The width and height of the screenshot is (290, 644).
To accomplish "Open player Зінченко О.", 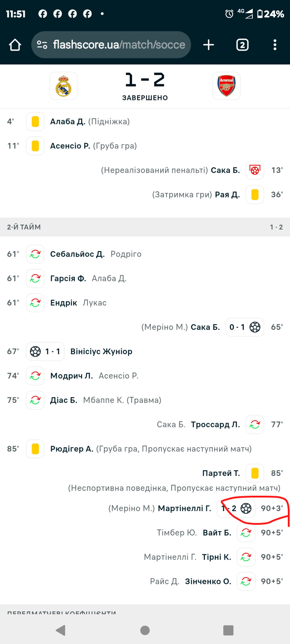I will 208,581.
